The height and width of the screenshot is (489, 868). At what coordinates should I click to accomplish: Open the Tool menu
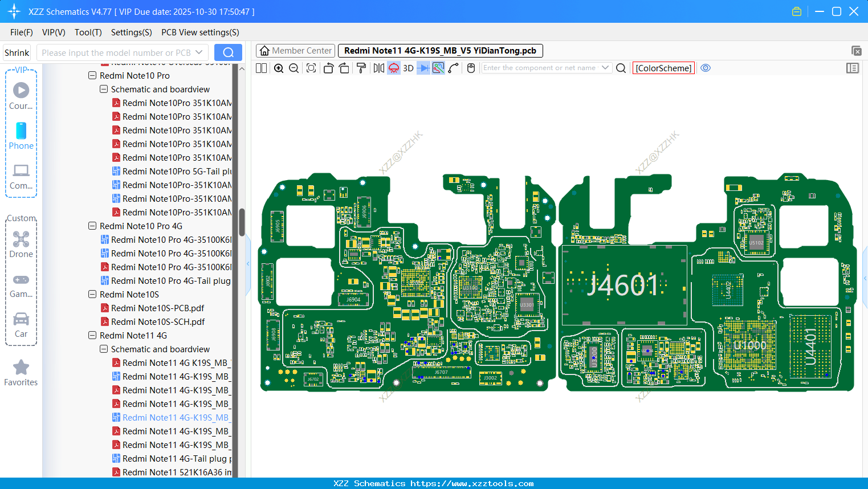[x=88, y=32]
